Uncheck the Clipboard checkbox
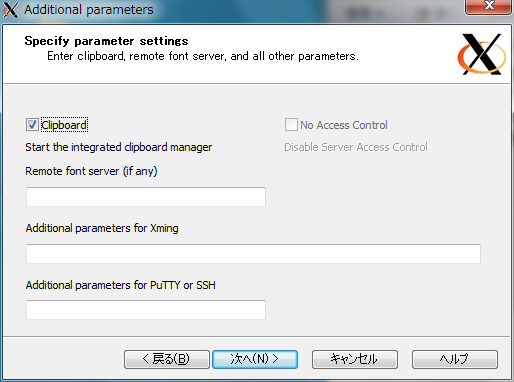 (x=32, y=125)
